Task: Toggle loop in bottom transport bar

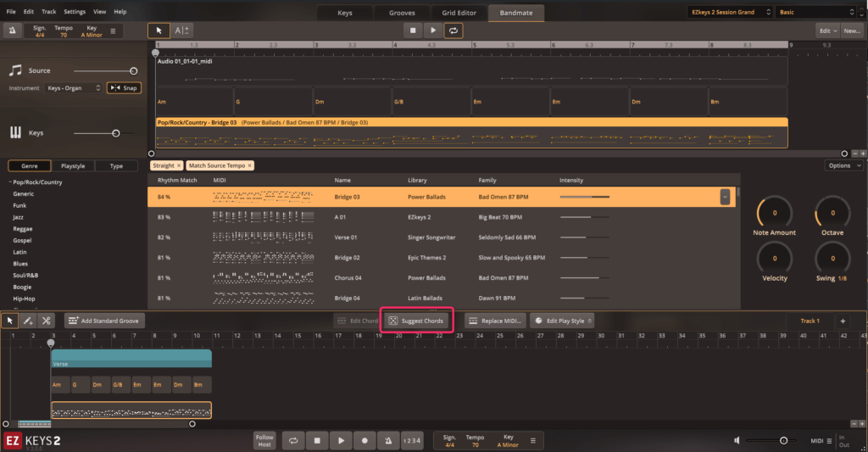Action: coord(293,440)
